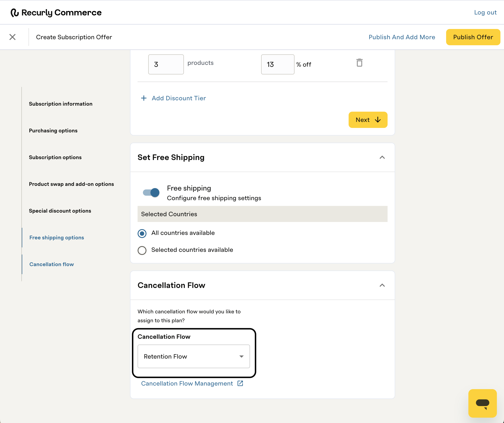
Task: Click Log out link
Action: (485, 12)
